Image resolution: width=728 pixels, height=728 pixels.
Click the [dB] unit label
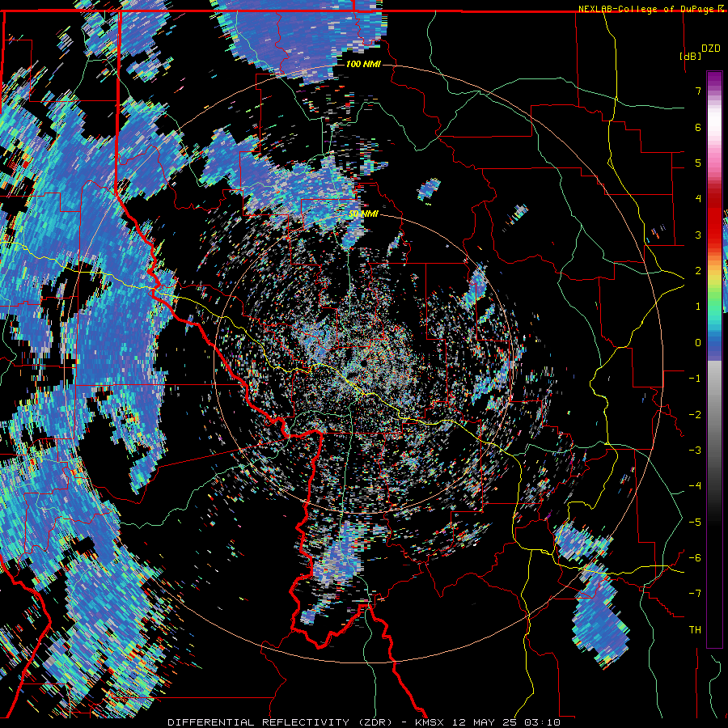[x=690, y=56]
